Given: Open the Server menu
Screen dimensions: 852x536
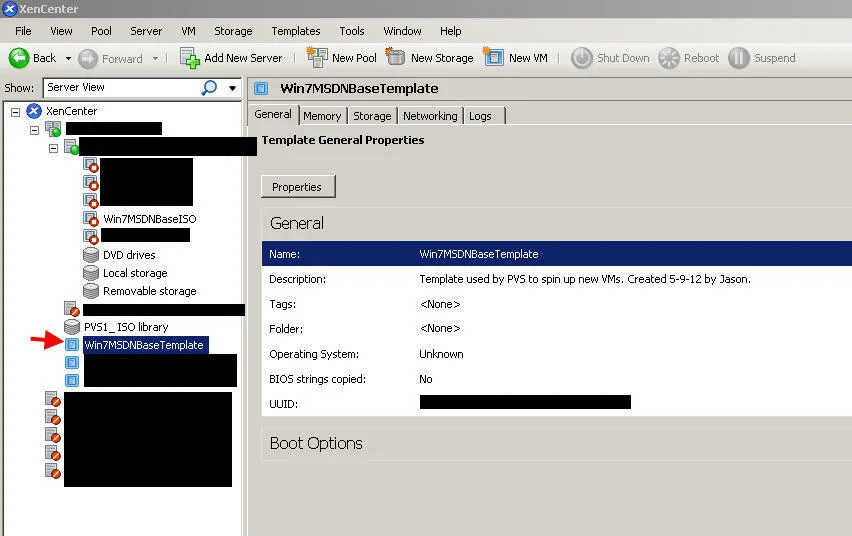Looking at the screenshot, I should tap(146, 31).
